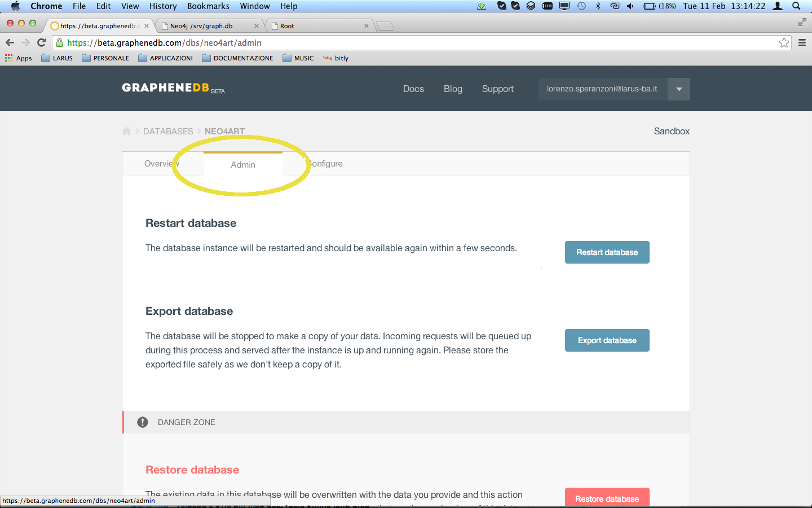Click the red Restore database button
This screenshot has width=812, height=508.
tap(607, 497)
